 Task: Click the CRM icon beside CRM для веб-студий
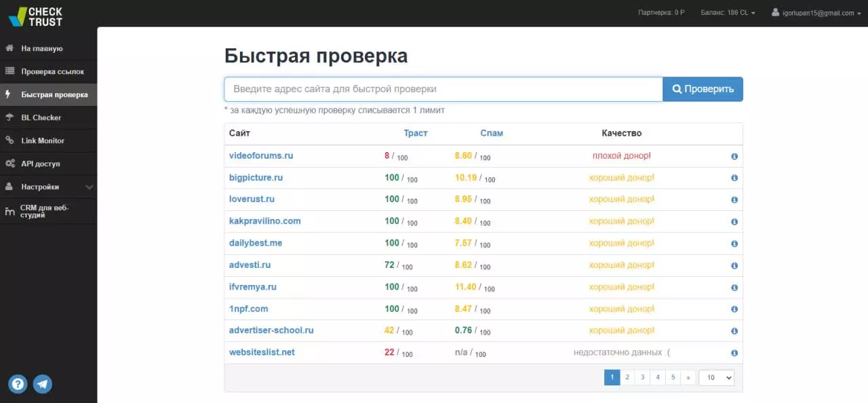(9, 211)
